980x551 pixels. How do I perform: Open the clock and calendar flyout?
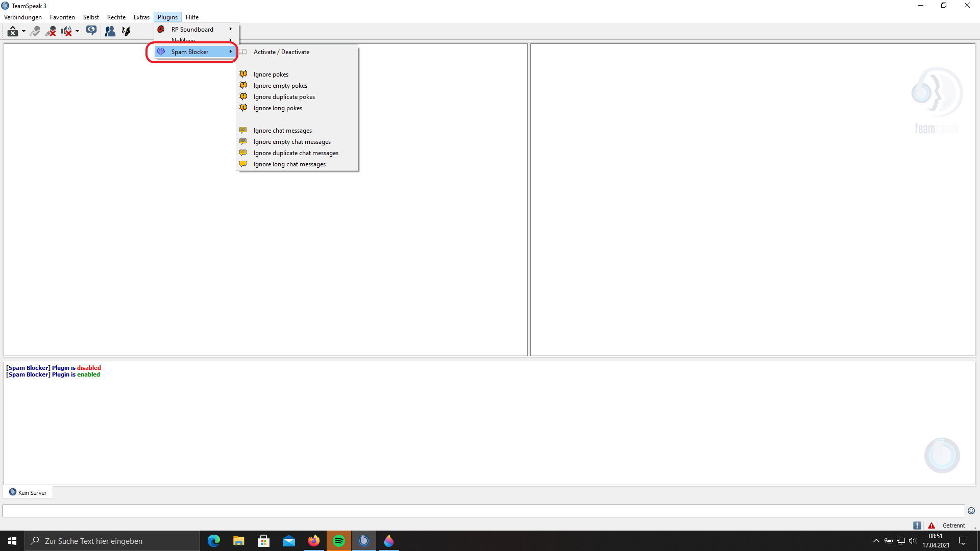tap(936, 541)
